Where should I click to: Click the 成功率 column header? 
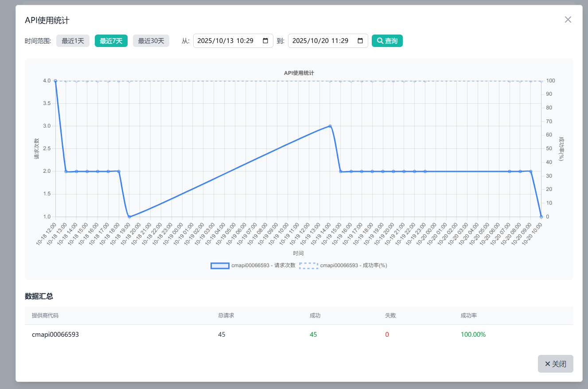coord(468,315)
